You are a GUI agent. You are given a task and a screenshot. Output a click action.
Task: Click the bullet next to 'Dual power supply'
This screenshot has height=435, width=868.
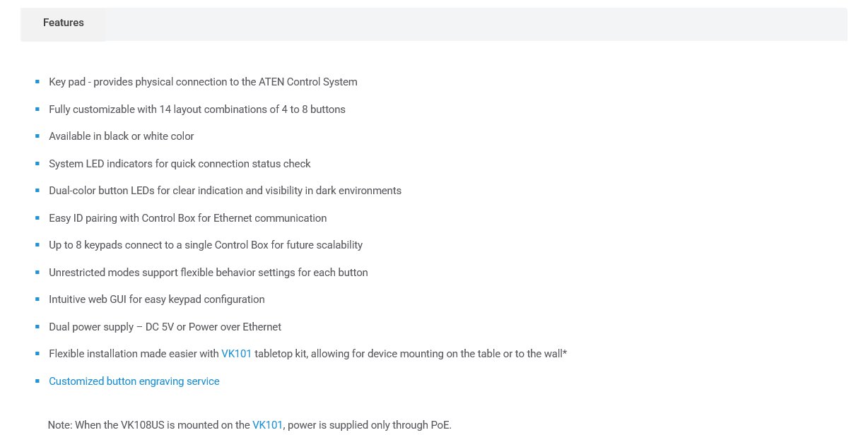[37, 327]
